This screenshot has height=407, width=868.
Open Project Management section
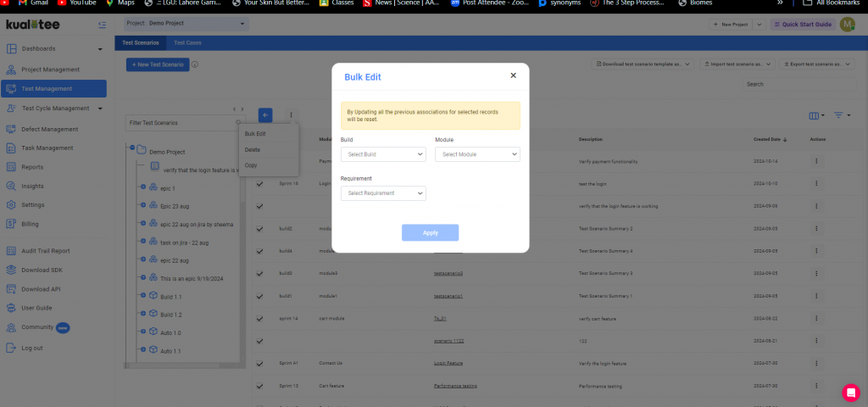tap(50, 70)
